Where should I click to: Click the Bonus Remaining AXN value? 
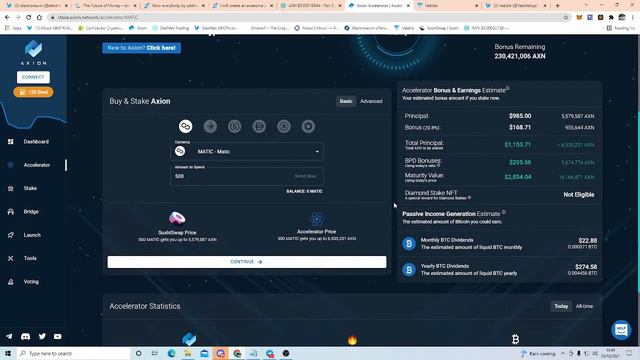pos(520,56)
